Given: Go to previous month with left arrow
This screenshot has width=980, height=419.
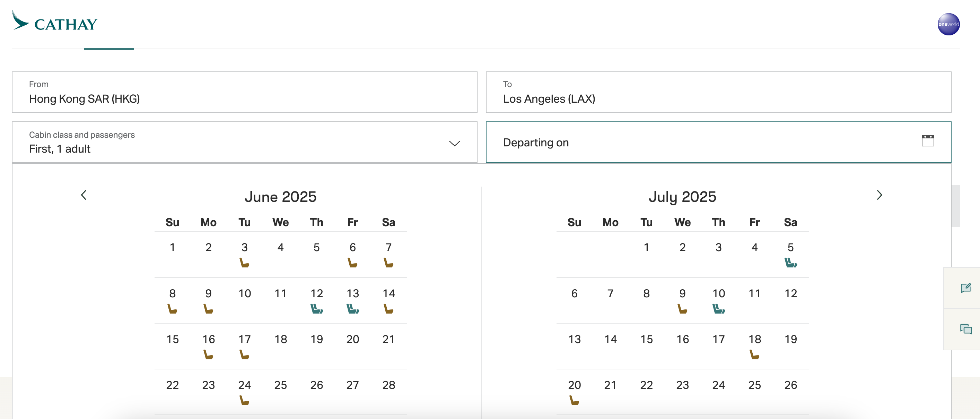Looking at the screenshot, I should pyautogui.click(x=84, y=195).
